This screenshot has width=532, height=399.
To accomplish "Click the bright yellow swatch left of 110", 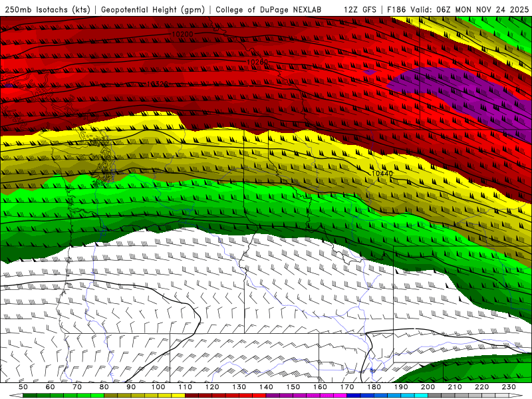I will (x=178, y=396).
